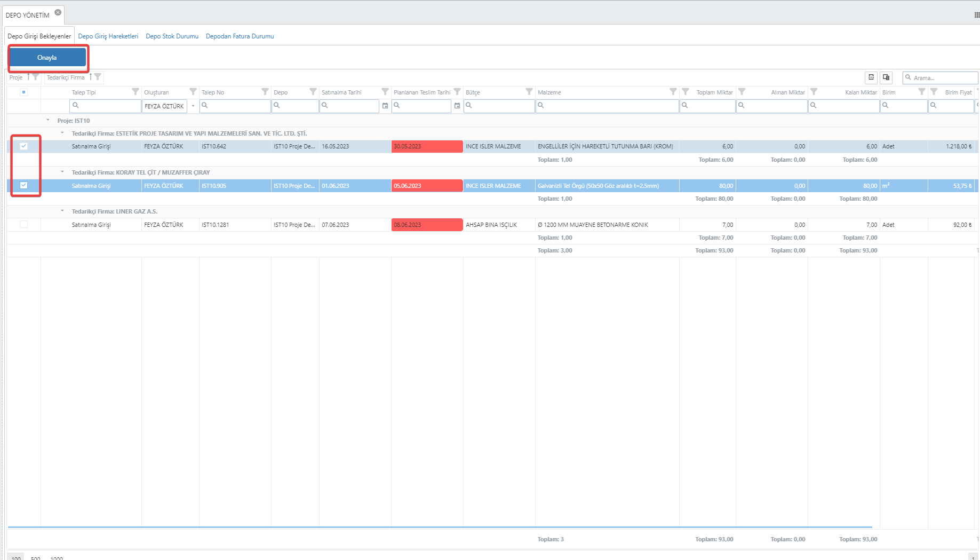Collapse the LINER GAZ A.S. supplier group
The image size is (980, 560).
point(62,211)
